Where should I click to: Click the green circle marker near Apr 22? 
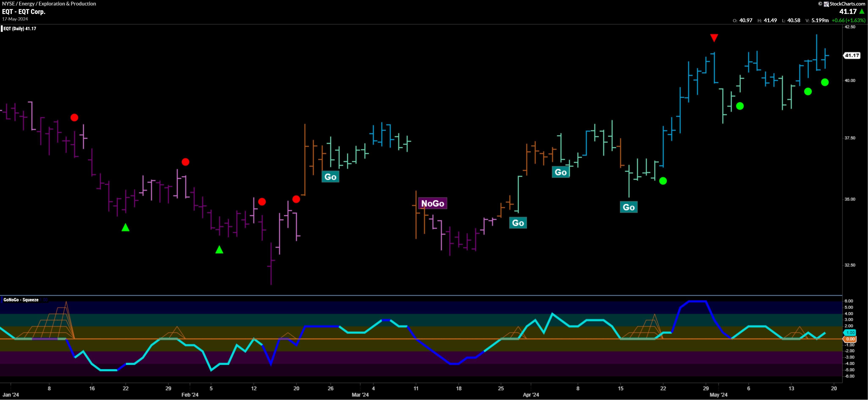[x=663, y=181]
